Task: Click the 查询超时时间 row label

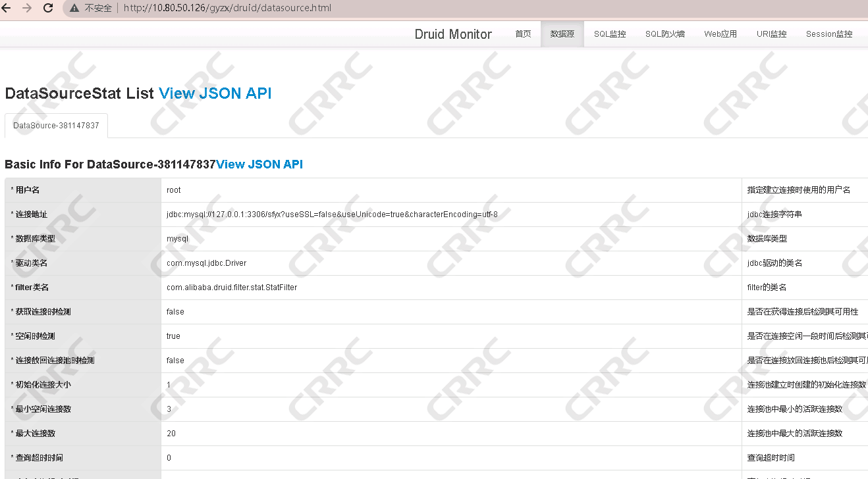Action: click(37, 458)
